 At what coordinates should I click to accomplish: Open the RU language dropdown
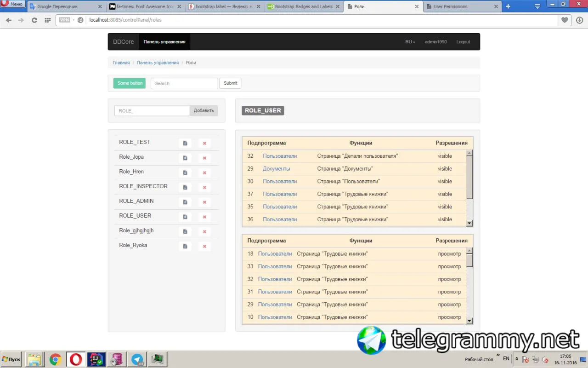point(410,42)
